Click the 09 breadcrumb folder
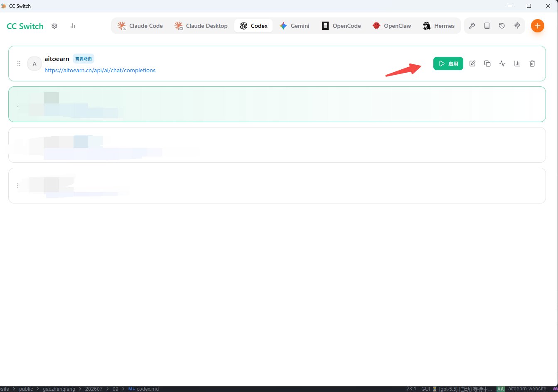The width and height of the screenshot is (558, 392). tap(116, 389)
